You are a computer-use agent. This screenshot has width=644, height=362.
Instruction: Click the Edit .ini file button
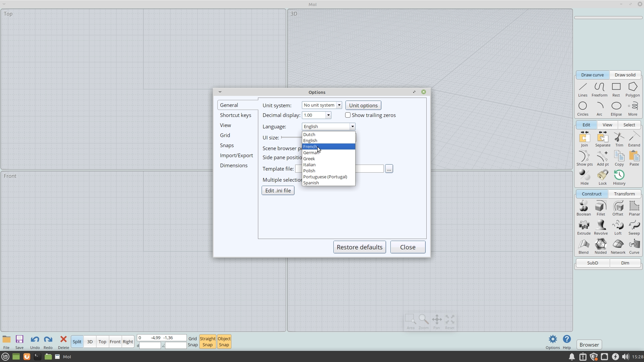click(x=278, y=190)
